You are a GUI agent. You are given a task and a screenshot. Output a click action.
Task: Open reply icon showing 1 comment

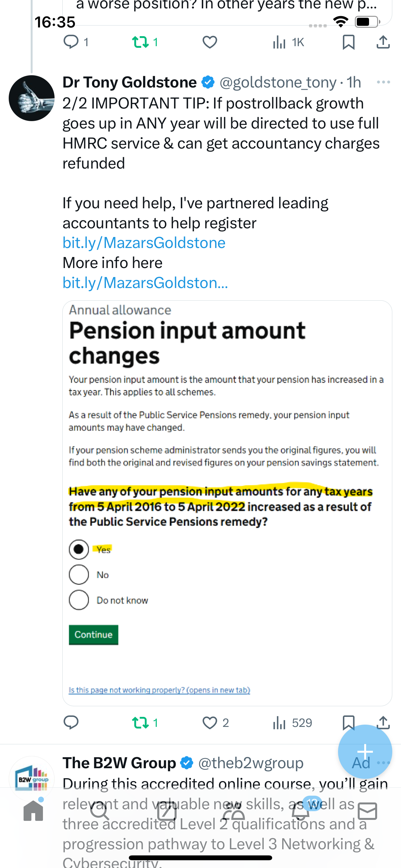(x=76, y=42)
